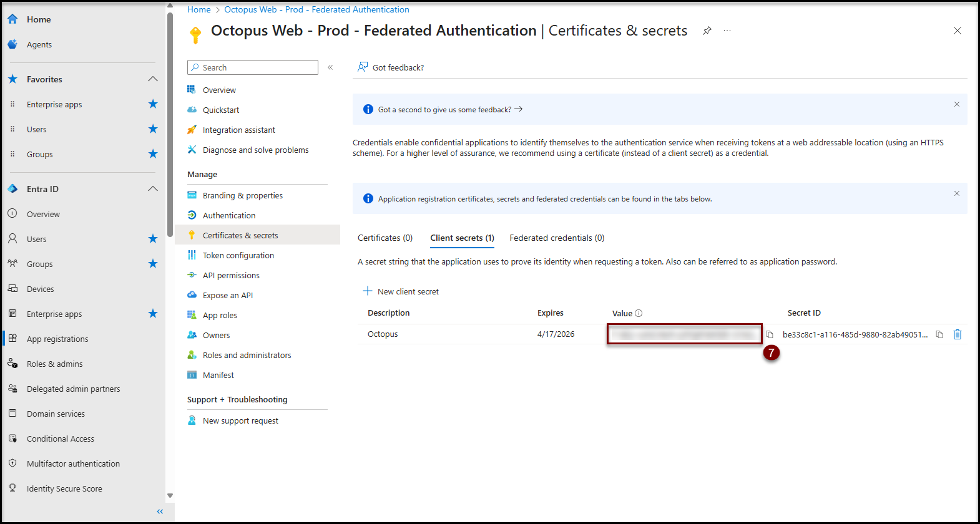Toggle favorite star for Entra ID Groups
Viewport: 980px width, 524px height.
153,264
